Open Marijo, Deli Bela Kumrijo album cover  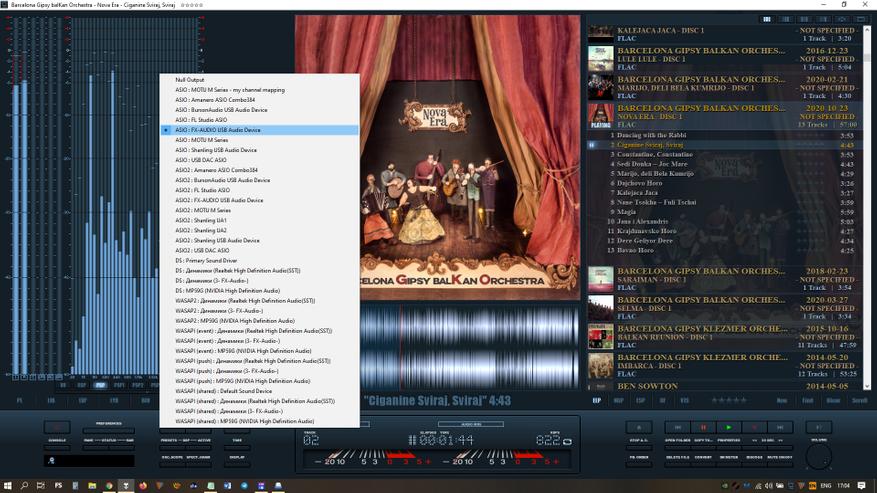coord(601,87)
